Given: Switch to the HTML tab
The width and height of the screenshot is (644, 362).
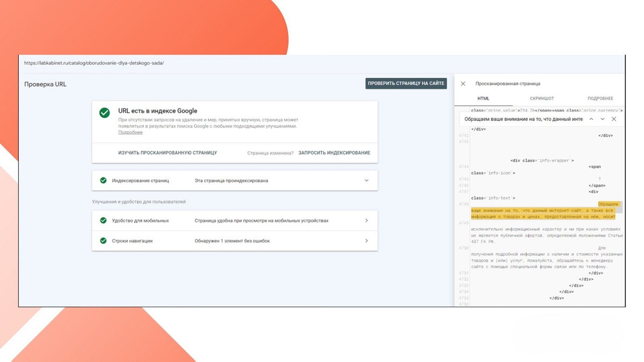Looking at the screenshot, I should (x=484, y=99).
